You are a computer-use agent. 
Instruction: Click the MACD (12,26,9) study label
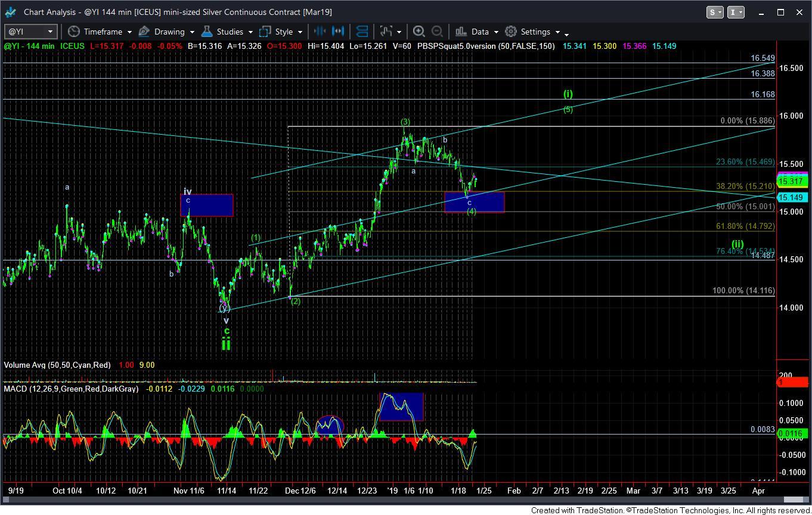click(71, 389)
